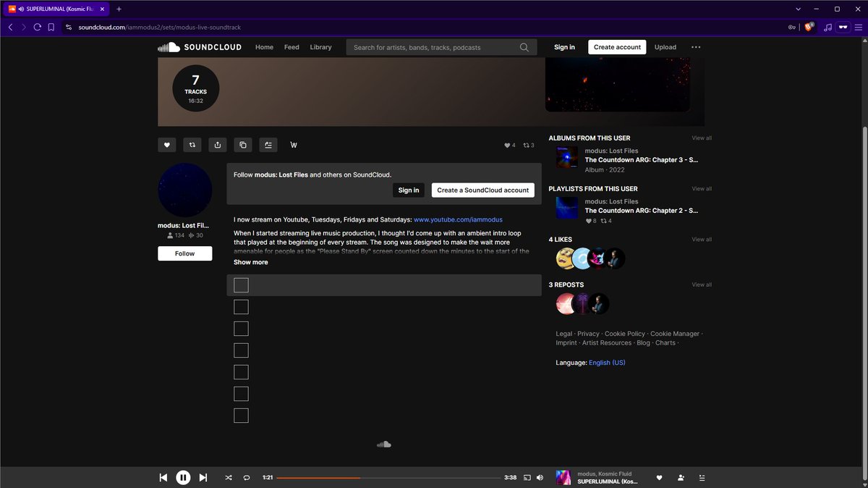View all 4 likes
Screen dimensions: 868x488
(702, 239)
